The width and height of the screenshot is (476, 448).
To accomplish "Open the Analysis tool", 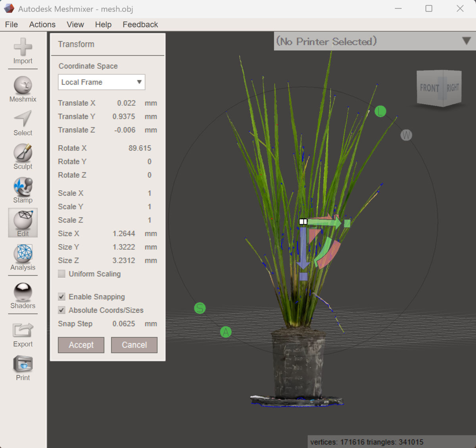I will pyautogui.click(x=23, y=258).
